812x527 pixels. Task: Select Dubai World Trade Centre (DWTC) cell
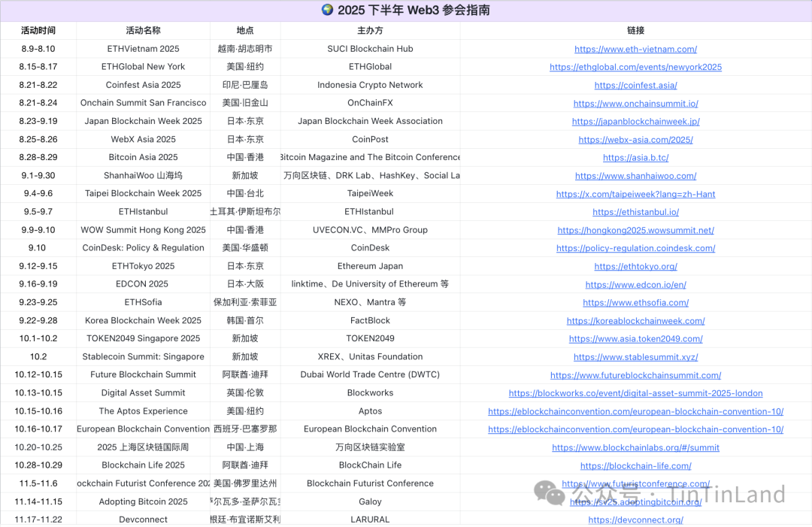pos(370,375)
